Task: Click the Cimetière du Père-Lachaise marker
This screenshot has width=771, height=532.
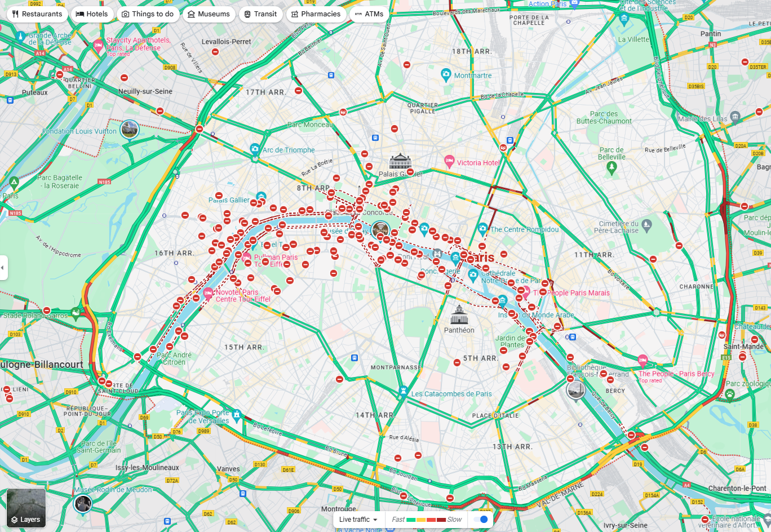Action: (x=646, y=225)
